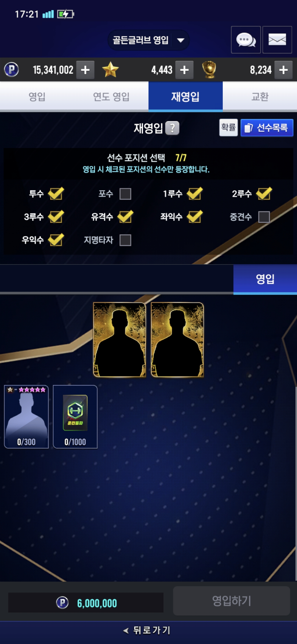
Task: Open the question mark help next to 재영입
Action: 172,128
